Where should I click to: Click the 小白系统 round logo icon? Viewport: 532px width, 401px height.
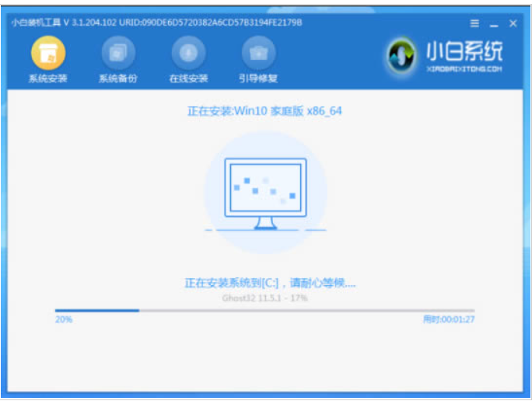coord(401,56)
